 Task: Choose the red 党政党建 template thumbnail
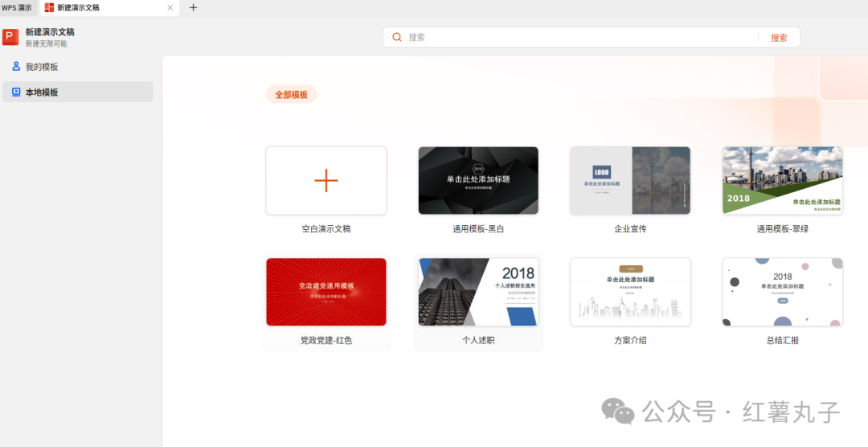tap(326, 292)
